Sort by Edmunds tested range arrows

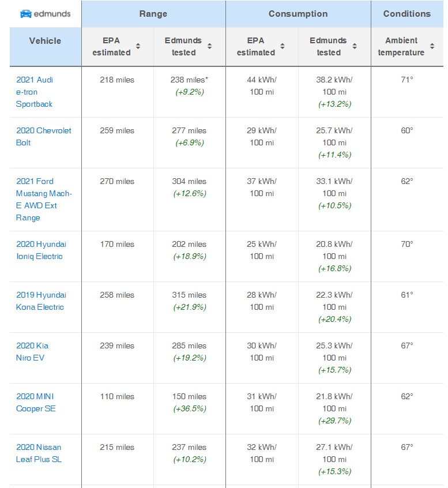click(x=210, y=46)
